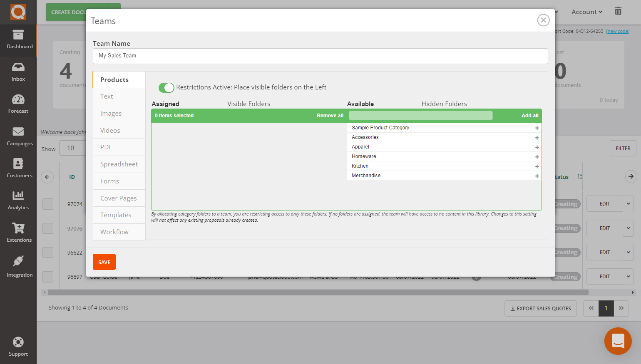Click the Remove all link
The image size is (641, 364).
coord(330,116)
